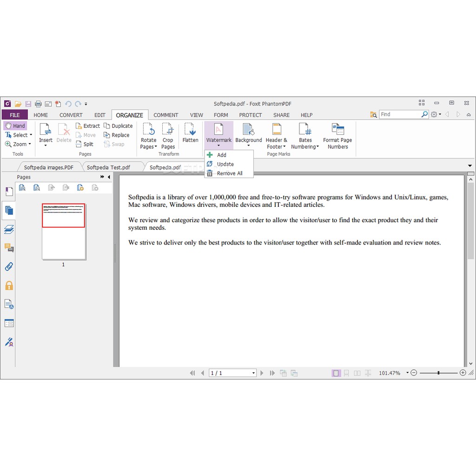
Task: Switch to the SHARE ribbon tab
Action: click(x=281, y=115)
